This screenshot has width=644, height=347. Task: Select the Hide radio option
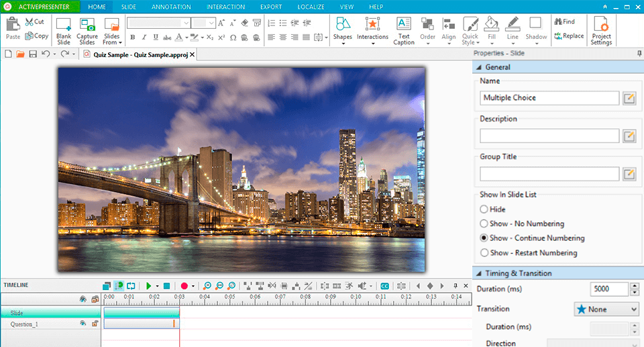[492, 209]
